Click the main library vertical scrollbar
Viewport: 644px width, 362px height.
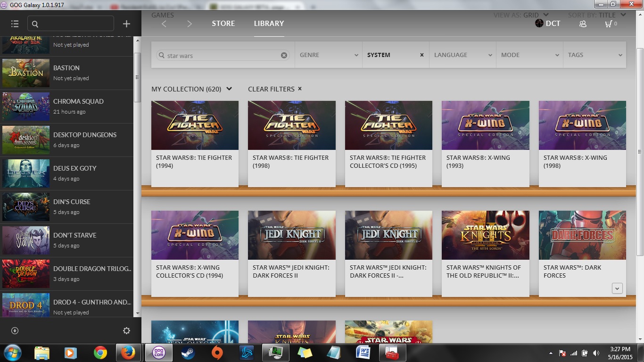coord(640,152)
